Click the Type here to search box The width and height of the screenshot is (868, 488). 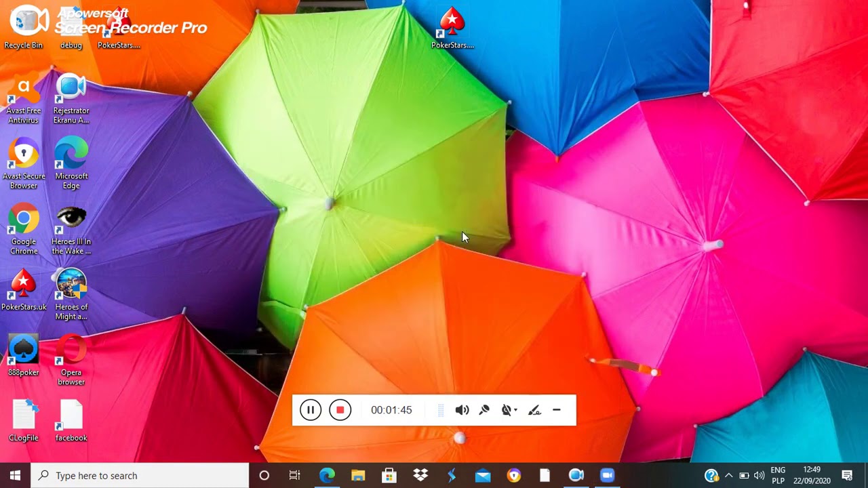click(x=140, y=476)
